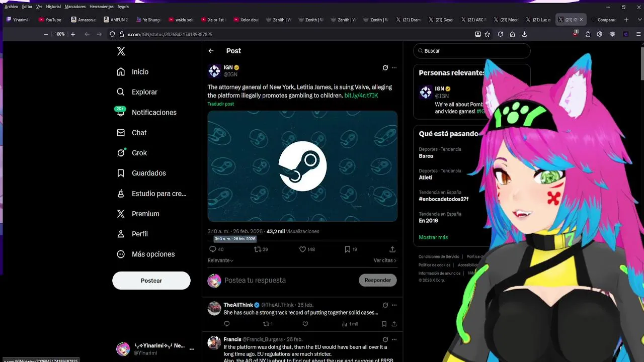Open Grok in the sidebar
The width and height of the screenshot is (644, 362).
[x=132, y=153]
